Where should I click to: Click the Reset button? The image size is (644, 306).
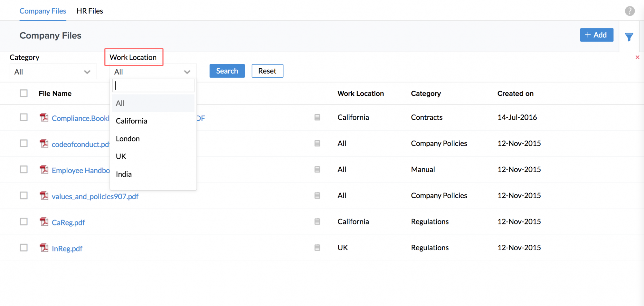267,71
